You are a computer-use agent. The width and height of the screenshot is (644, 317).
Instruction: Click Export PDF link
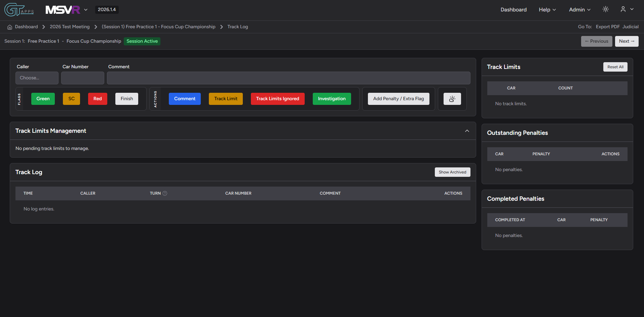point(607,27)
